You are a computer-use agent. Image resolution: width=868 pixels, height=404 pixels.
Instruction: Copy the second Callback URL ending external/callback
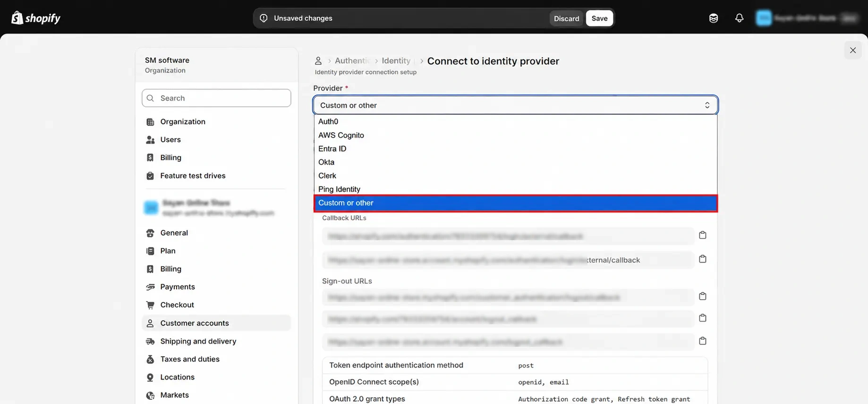[x=702, y=259]
